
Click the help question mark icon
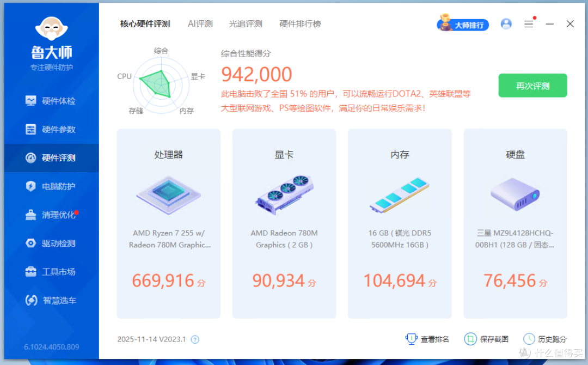pyautogui.click(x=195, y=339)
